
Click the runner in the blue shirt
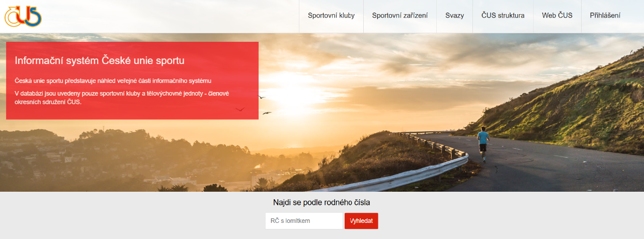[x=483, y=143]
